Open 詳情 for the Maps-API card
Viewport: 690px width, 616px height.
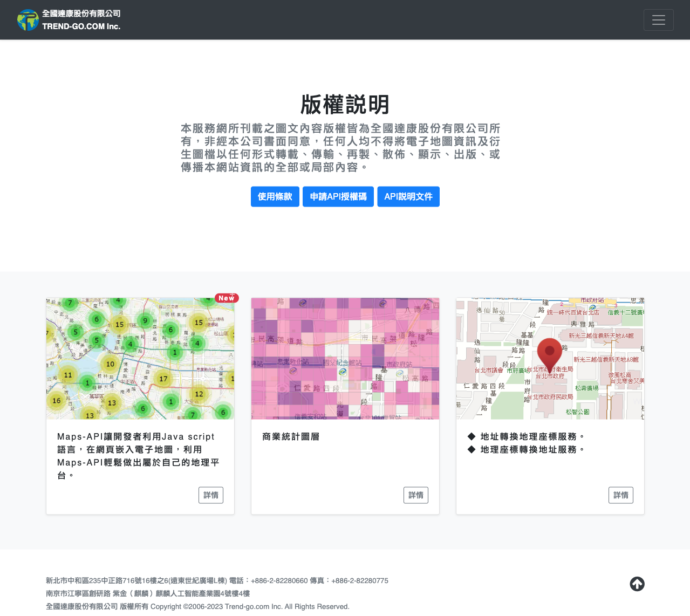tap(210, 495)
